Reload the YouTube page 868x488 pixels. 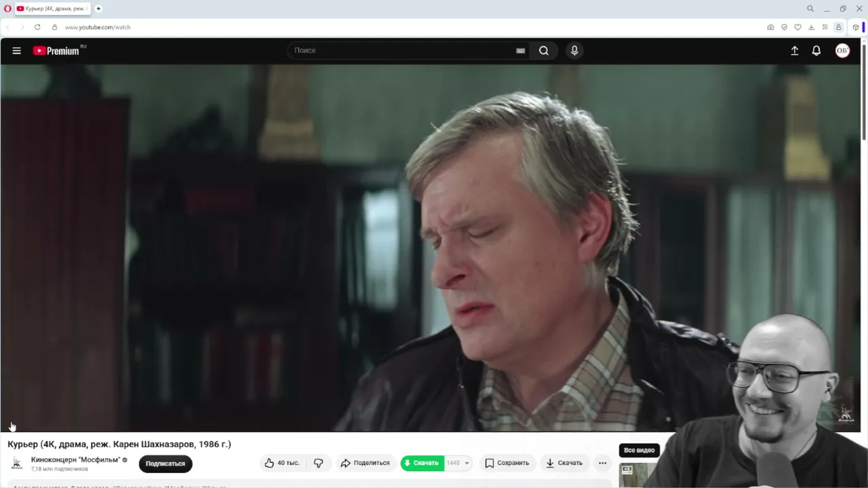tap(37, 27)
